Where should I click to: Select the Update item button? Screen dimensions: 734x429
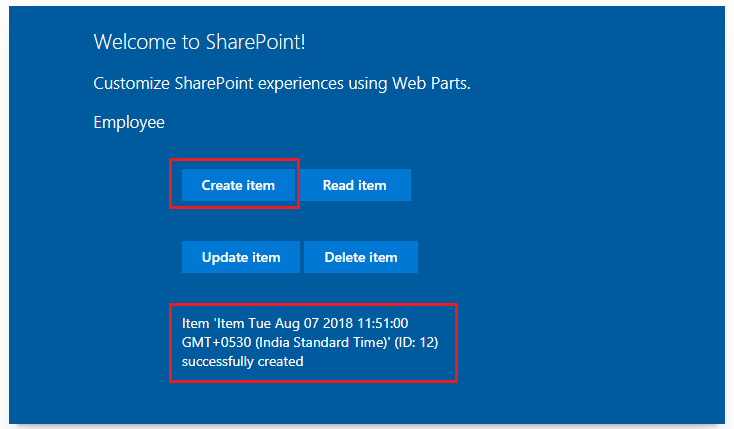(x=241, y=257)
